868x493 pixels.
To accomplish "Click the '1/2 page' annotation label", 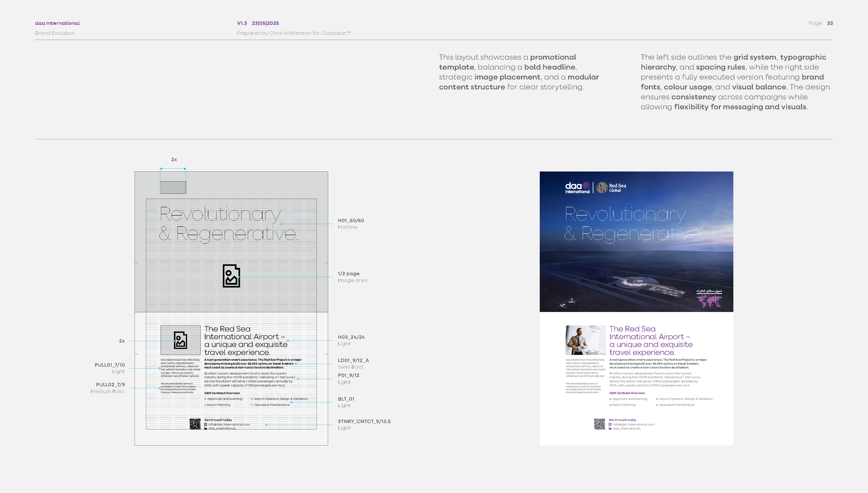I will (x=349, y=274).
